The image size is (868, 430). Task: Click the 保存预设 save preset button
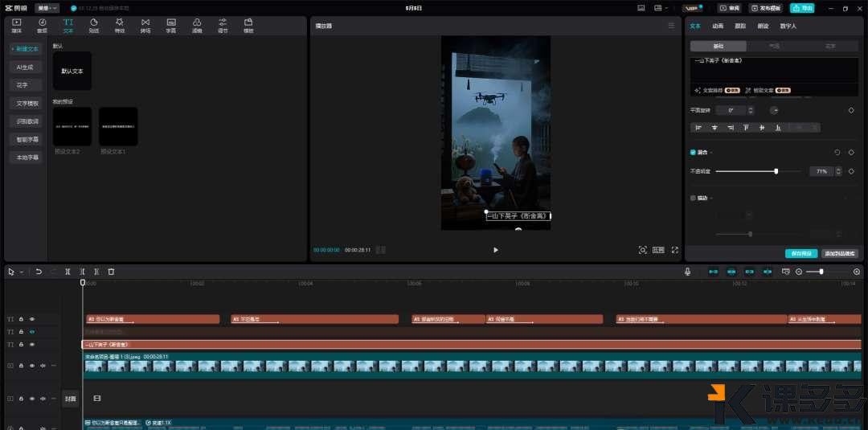coord(801,253)
